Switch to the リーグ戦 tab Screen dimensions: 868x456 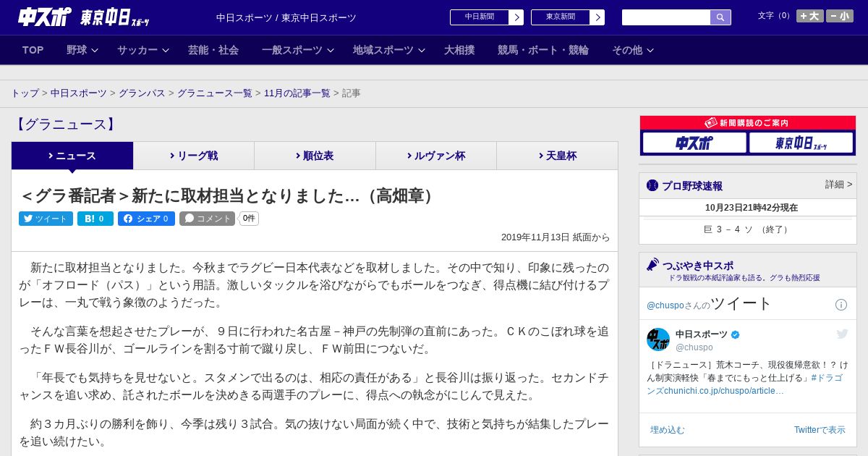pos(194,156)
